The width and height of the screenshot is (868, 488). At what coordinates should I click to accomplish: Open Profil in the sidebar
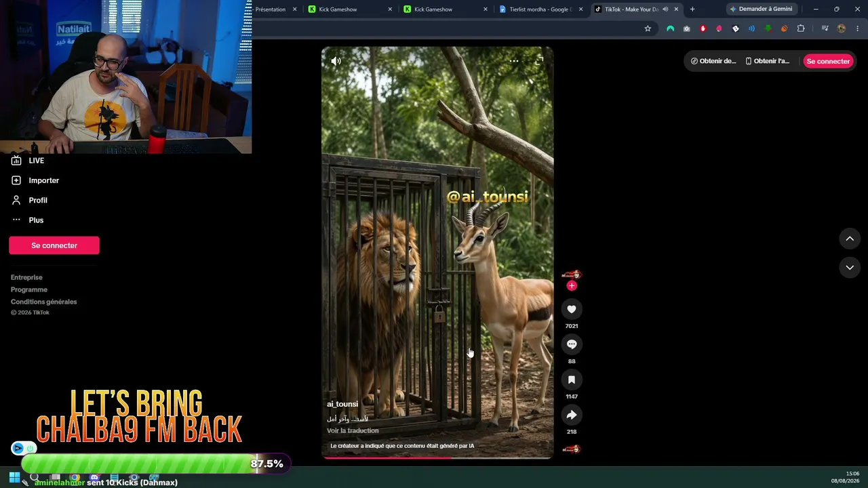click(38, 200)
